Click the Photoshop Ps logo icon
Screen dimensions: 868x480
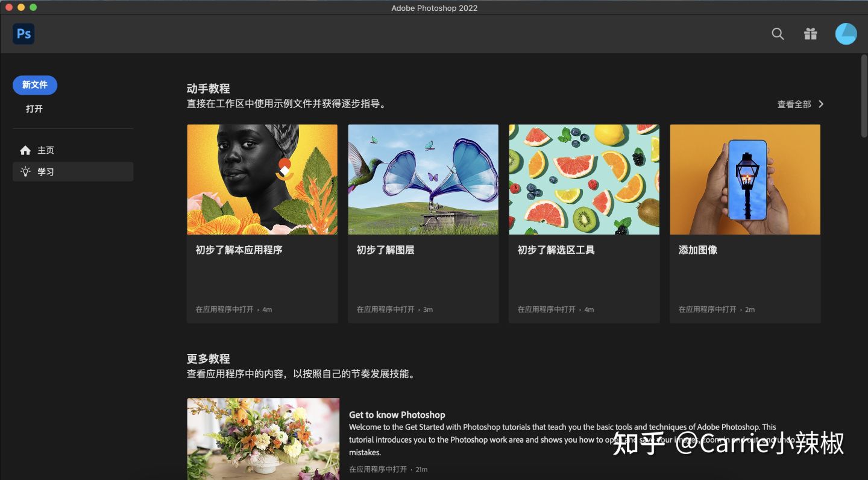(x=24, y=34)
